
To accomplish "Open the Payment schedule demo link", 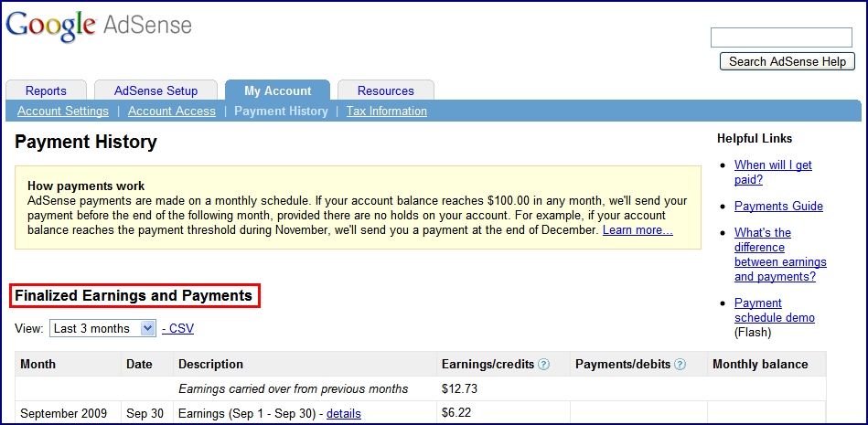I will tap(775, 311).
